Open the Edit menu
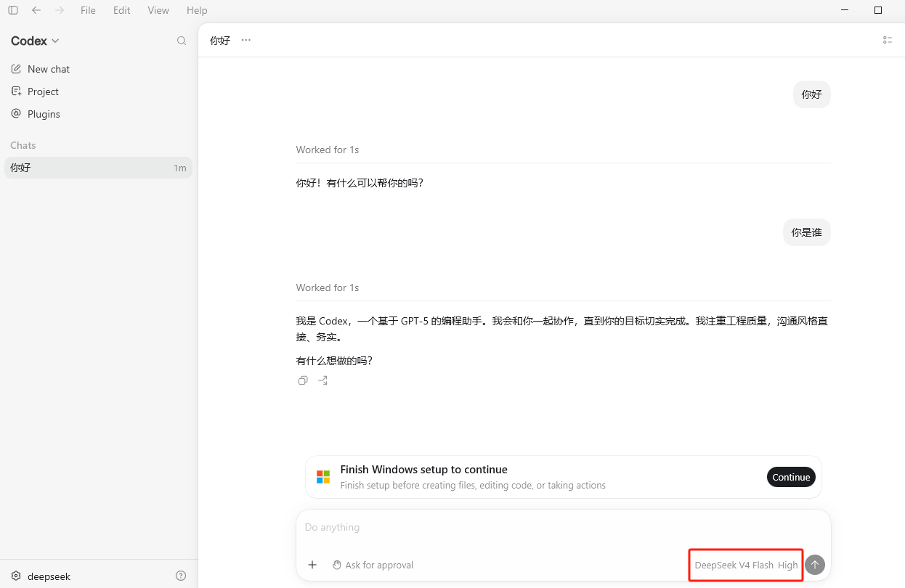The width and height of the screenshot is (905, 588). point(122,10)
